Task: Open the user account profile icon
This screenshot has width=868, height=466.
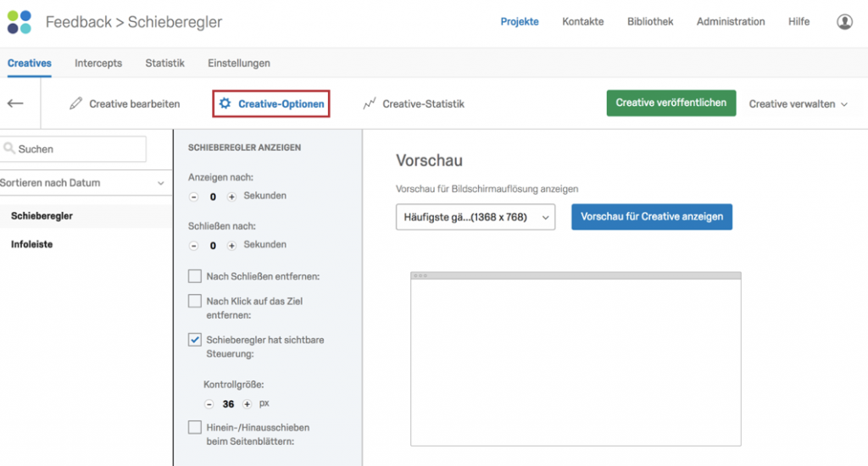Action: [x=844, y=21]
